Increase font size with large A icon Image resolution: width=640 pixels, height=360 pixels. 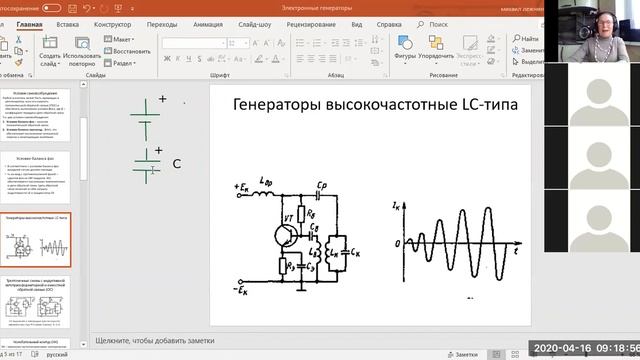coord(256,43)
